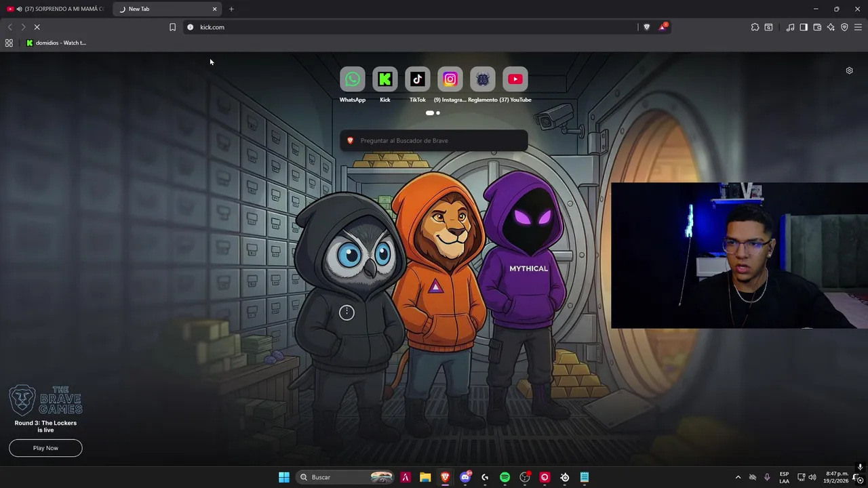Go forward with the right arrow
This screenshot has height=488, width=868.
click(x=23, y=27)
